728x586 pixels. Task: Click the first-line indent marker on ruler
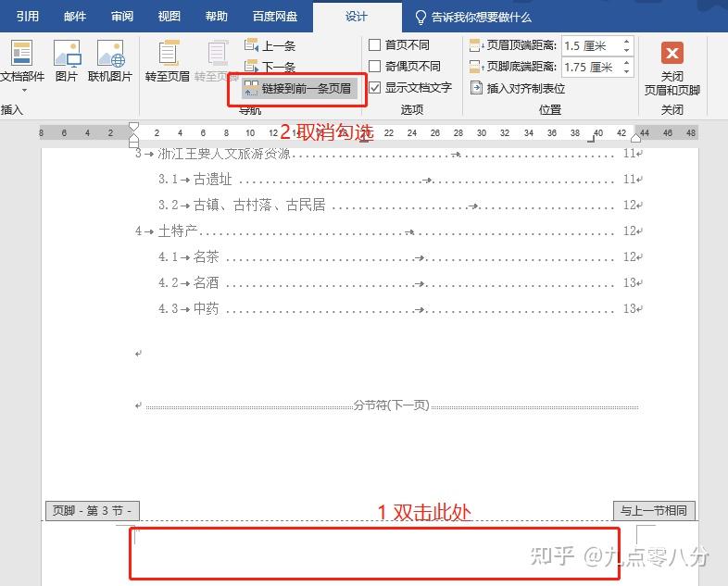133,127
